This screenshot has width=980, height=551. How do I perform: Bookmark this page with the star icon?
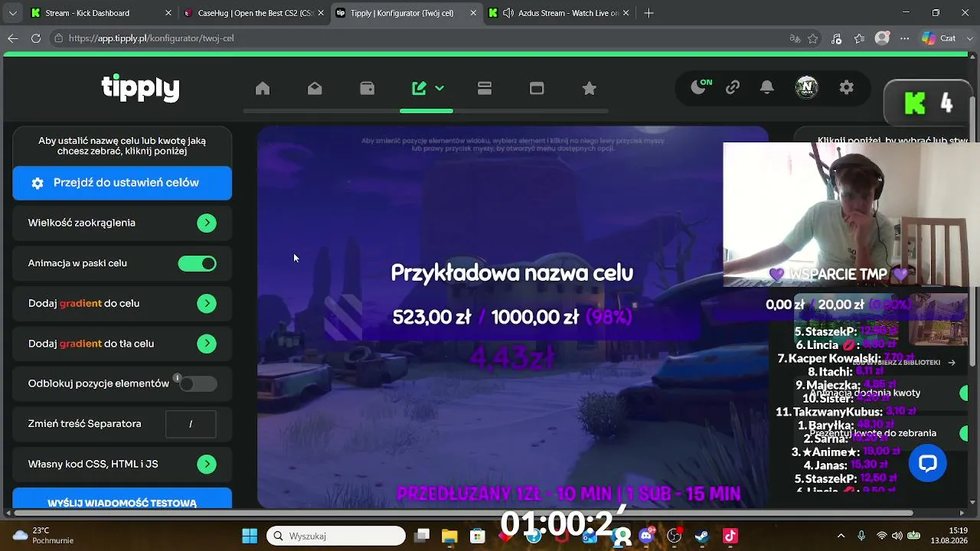pos(813,38)
